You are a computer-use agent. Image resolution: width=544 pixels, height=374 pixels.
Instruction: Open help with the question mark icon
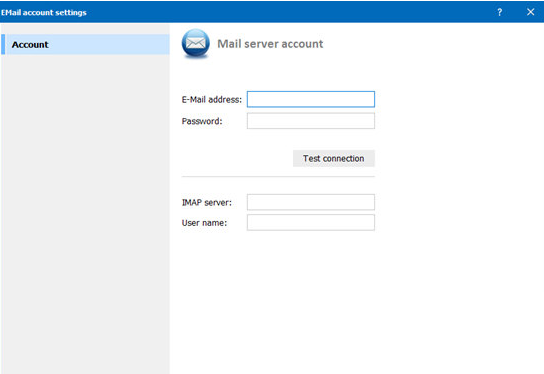pos(500,12)
